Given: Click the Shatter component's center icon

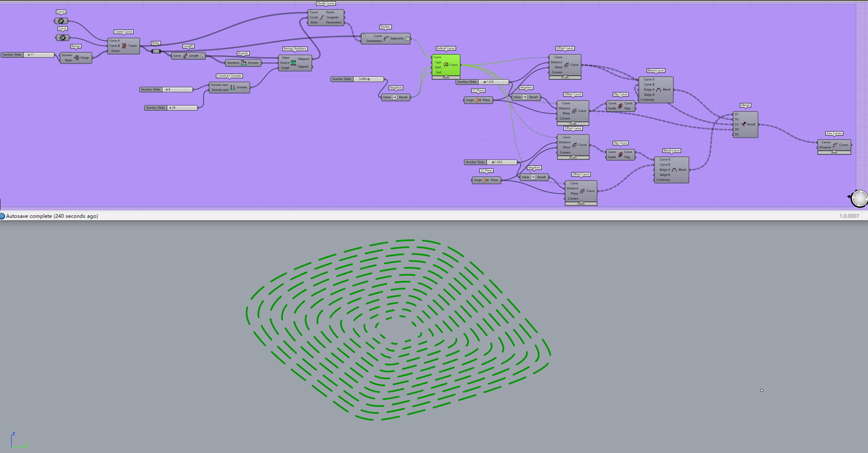Looking at the screenshot, I should 386,38.
